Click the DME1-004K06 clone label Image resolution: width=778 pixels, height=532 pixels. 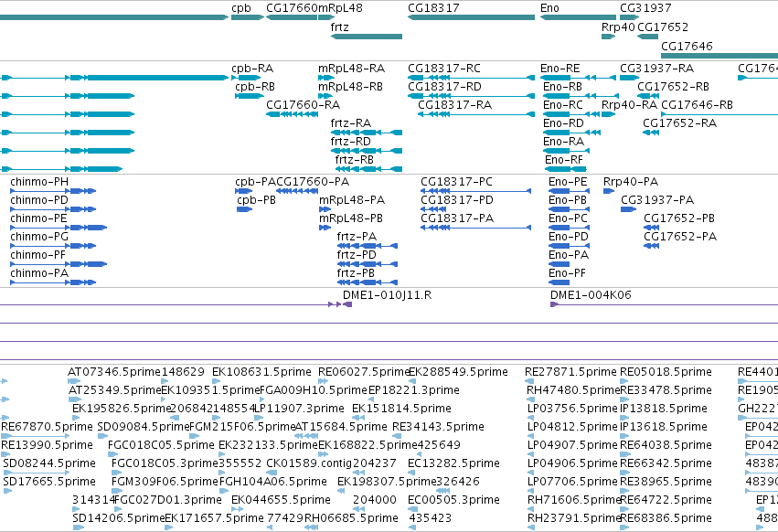[591, 294]
